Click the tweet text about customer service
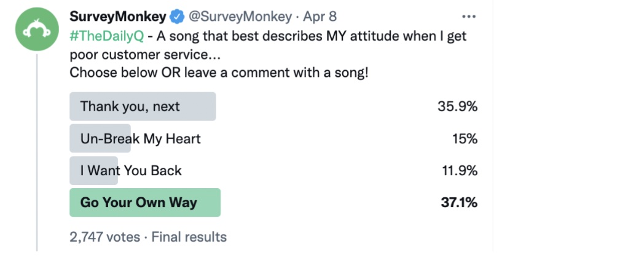The width and height of the screenshot is (644, 268). (x=268, y=45)
